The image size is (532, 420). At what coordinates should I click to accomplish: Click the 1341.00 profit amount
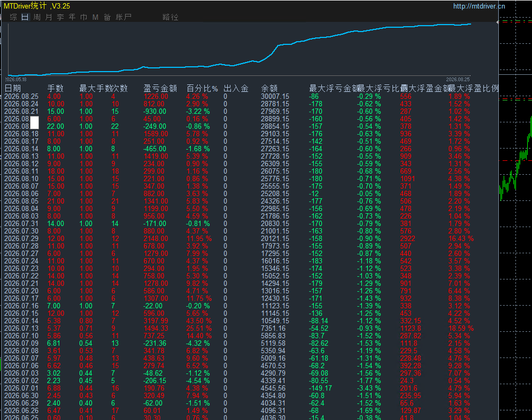(x=156, y=201)
